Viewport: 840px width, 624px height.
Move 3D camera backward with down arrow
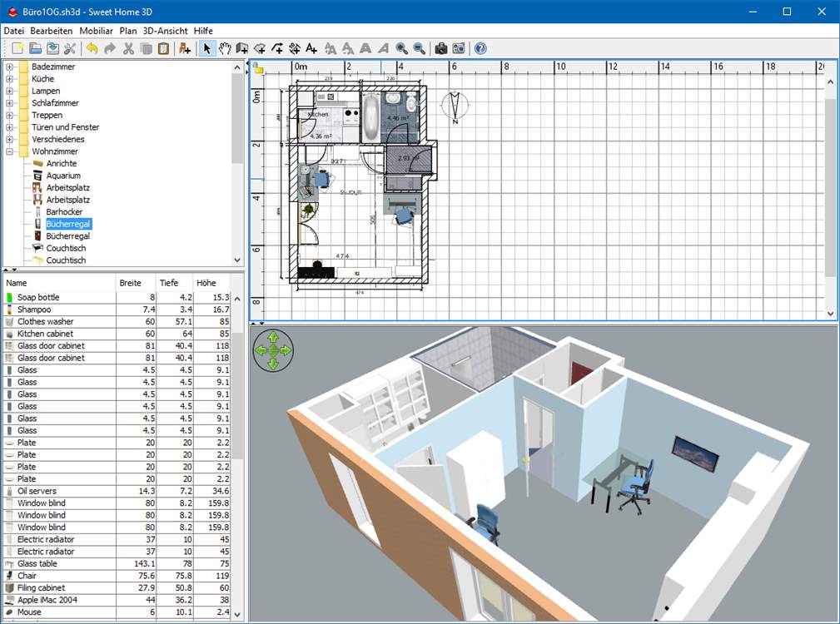pos(273,364)
